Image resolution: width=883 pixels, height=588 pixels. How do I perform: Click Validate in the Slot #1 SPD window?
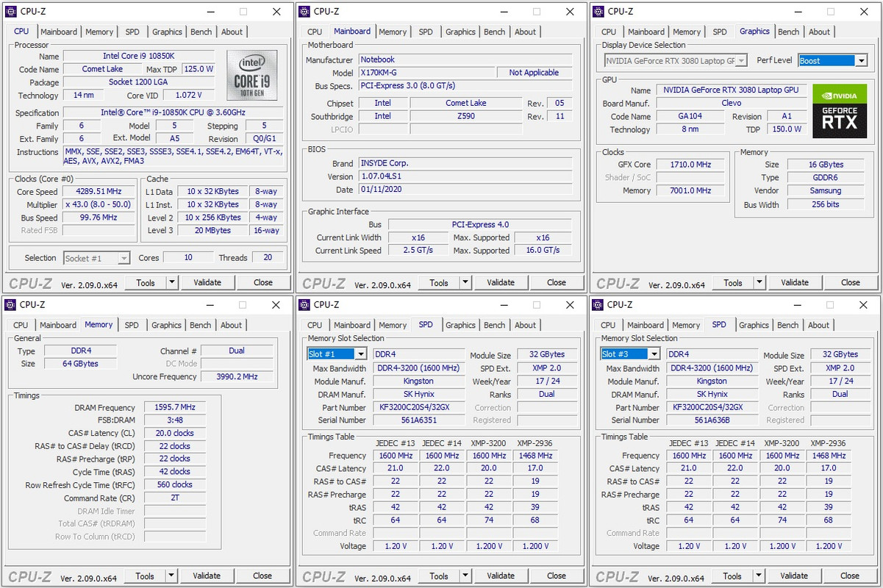pyautogui.click(x=501, y=576)
